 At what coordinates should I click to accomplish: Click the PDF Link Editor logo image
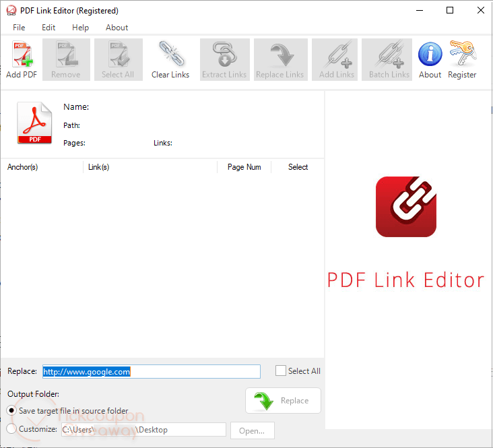pyautogui.click(x=405, y=207)
